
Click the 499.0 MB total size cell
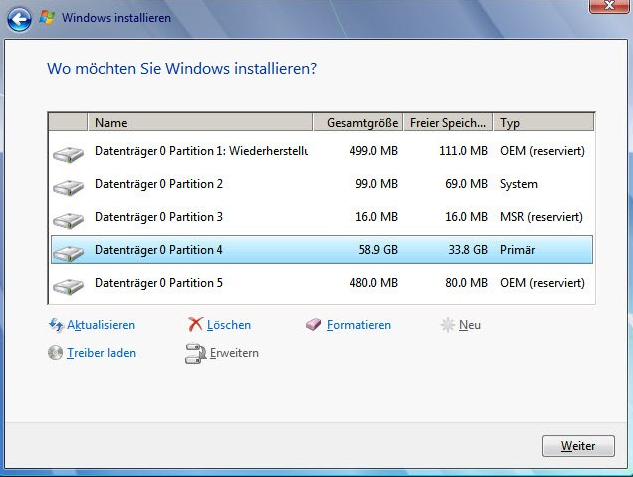coord(373,151)
